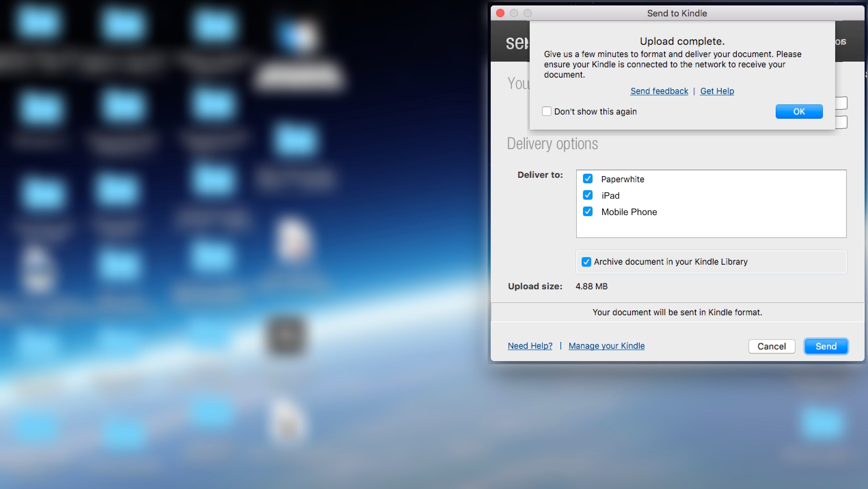Viewport: 868px width, 489px height.
Task: Disable Archive document in Kindle Library
Action: point(587,262)
